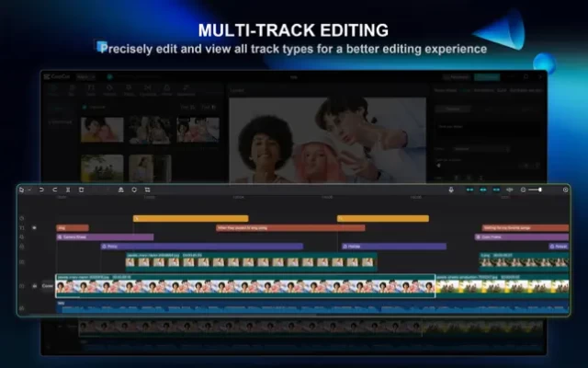This screenshot has width=588, height=368.
Task: Toggle the third teal linkage button on the timeline
Action: (x=496, y=190)
